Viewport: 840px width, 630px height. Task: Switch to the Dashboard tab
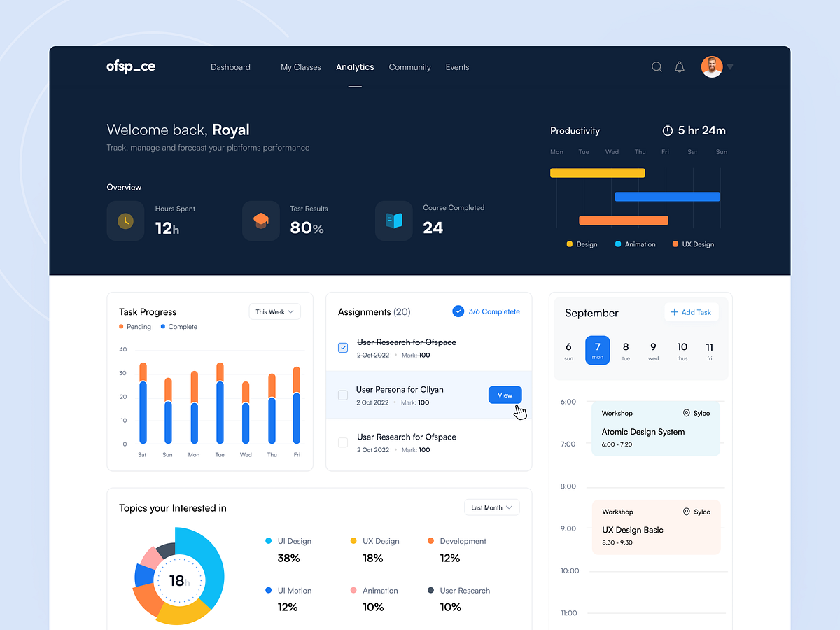230,66
